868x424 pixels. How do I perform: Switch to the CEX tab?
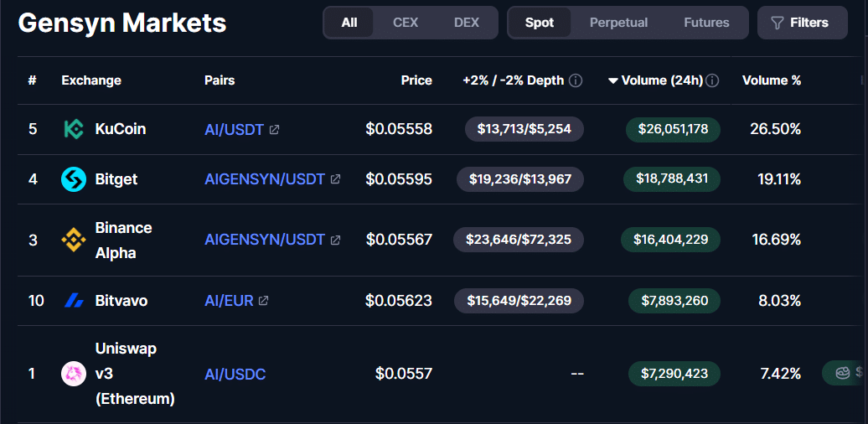click(x=406, y=23)
